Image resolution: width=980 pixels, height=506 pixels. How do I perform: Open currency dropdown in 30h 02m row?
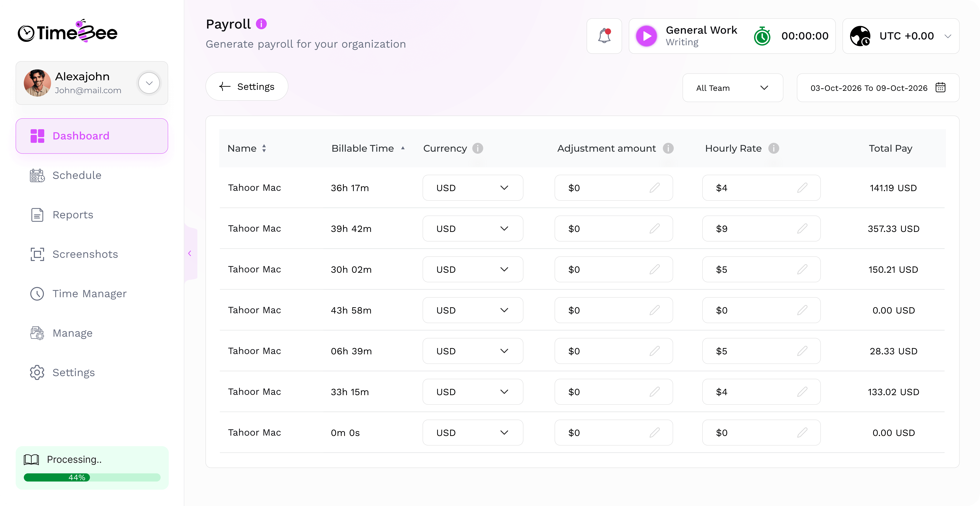click(x=473, y=269)
